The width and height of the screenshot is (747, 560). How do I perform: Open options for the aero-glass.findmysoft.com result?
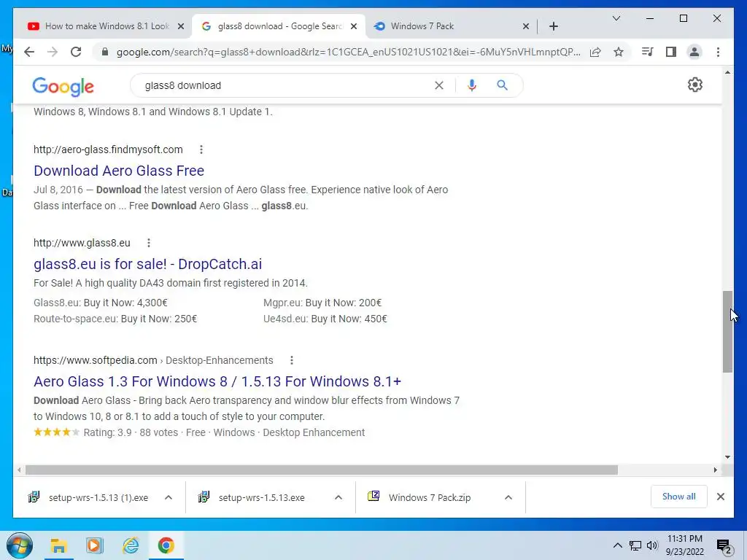point(201,149)
